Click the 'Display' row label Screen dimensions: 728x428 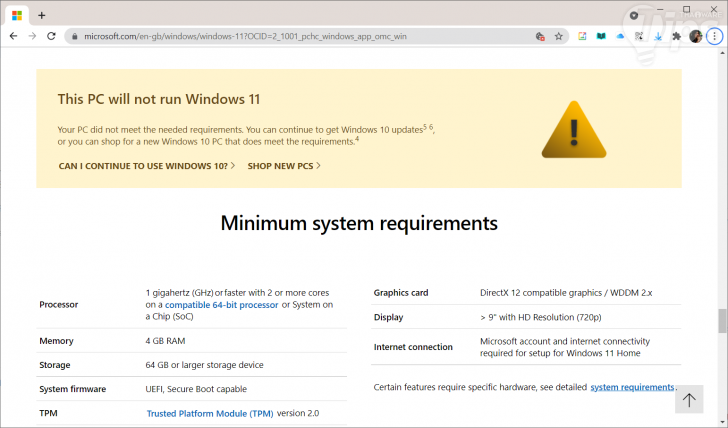388,317
